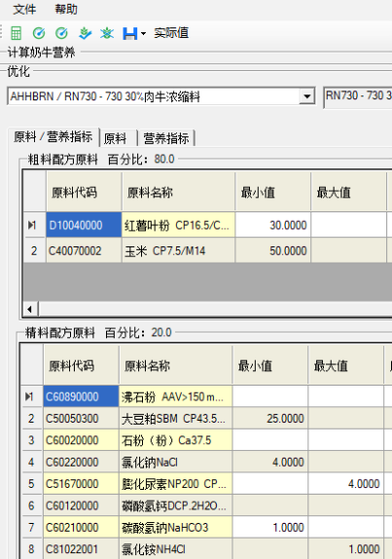The height and width of the screenshot is (559, 392).
Task: Click the minimum value 30.0000 cell
Action: (273, 225)
